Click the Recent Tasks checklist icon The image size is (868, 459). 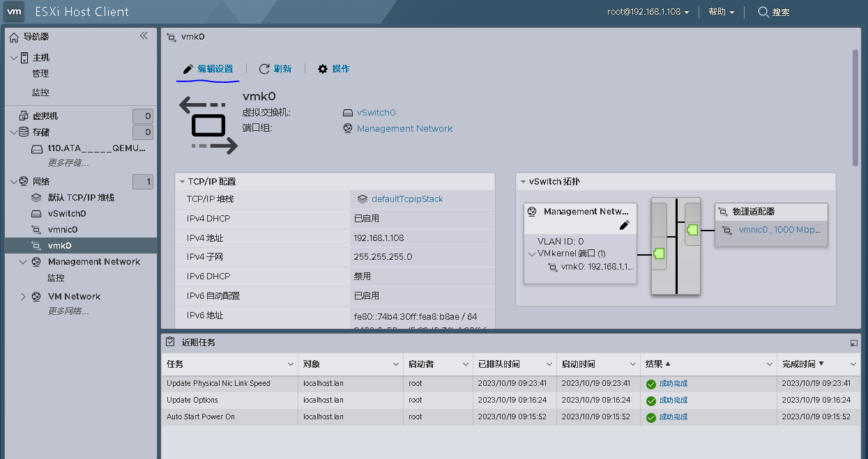tap(170, 342)
